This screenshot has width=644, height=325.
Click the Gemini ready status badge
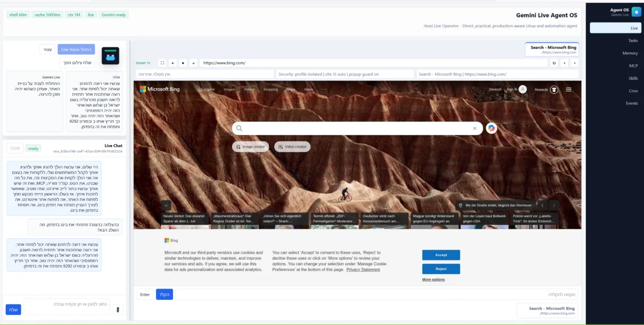click(x=114, y=14)
